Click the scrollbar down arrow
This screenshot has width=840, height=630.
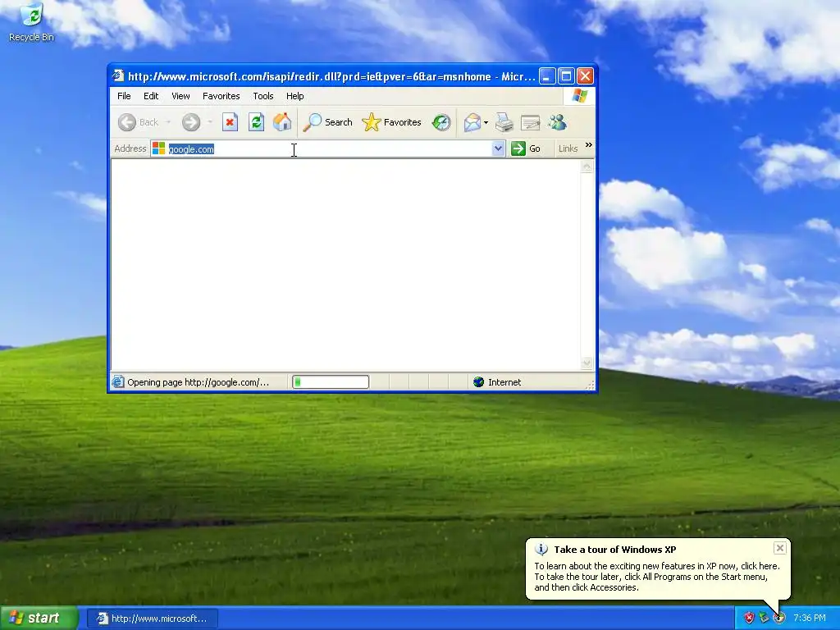(587, 363)
